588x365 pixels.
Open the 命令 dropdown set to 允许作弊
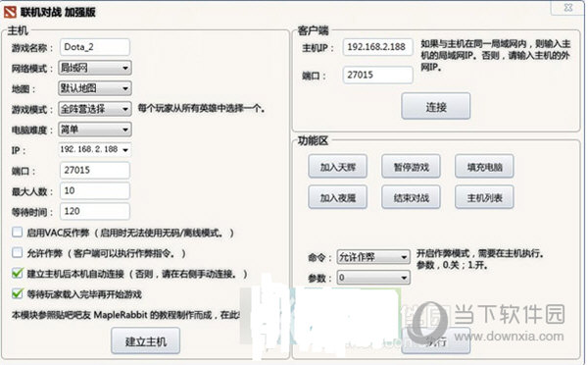pos(373,257)
